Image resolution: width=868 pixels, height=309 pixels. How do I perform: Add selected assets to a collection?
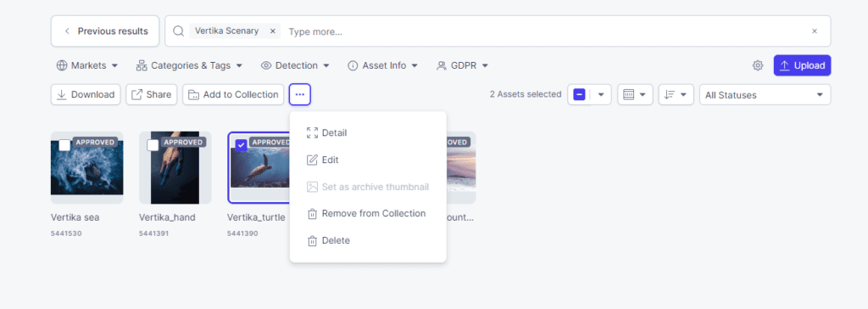click(233, 94)
